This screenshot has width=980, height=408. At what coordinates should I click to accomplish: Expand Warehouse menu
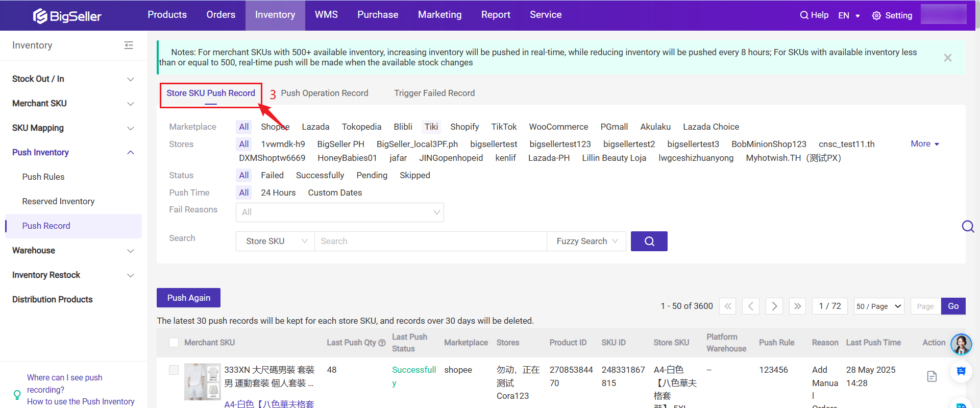click(131, 251)
